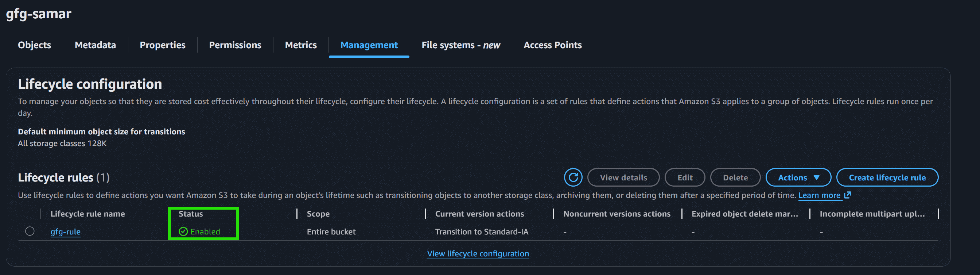
Task: Click the gfg-samar bucket title
Action: click(38, 14)
